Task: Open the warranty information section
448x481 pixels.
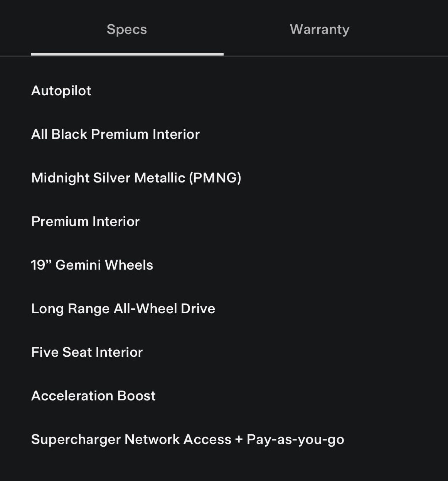Action: [320, 29]
